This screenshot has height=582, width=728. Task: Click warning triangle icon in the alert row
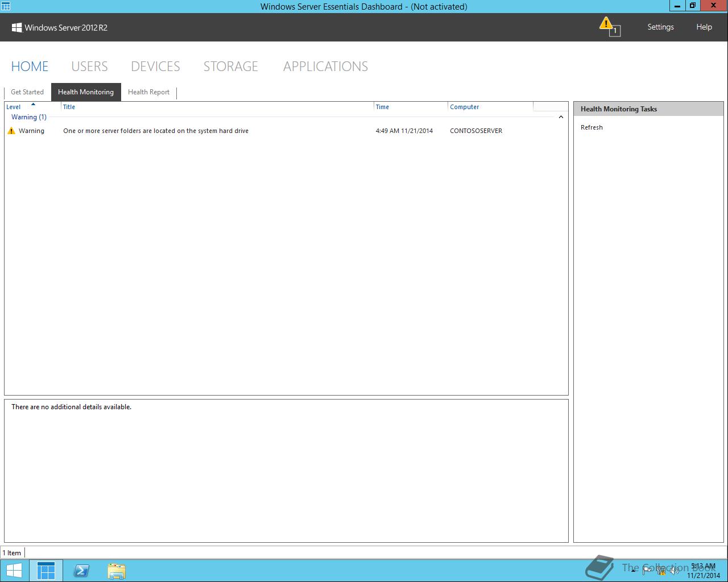click(x=11, y=131)
